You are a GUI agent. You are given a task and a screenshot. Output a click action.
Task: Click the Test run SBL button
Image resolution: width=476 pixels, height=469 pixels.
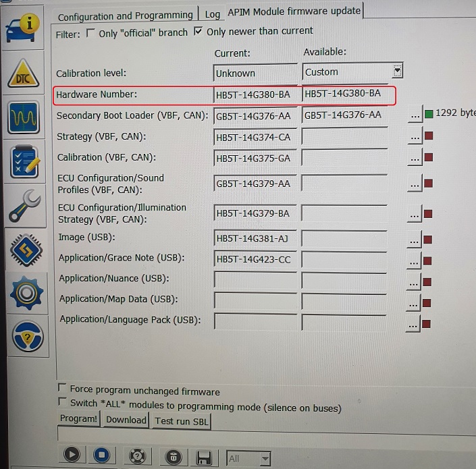tap(180, 420)
